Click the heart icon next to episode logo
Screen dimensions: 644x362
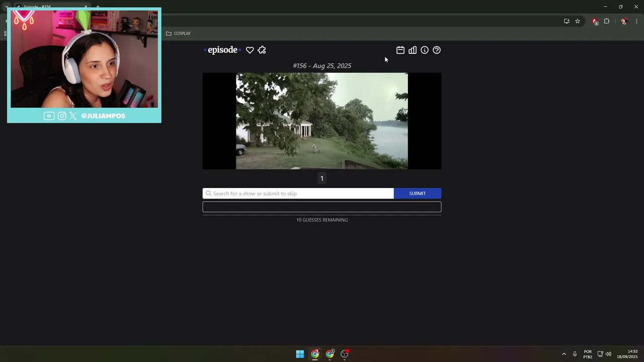point(250,50)
